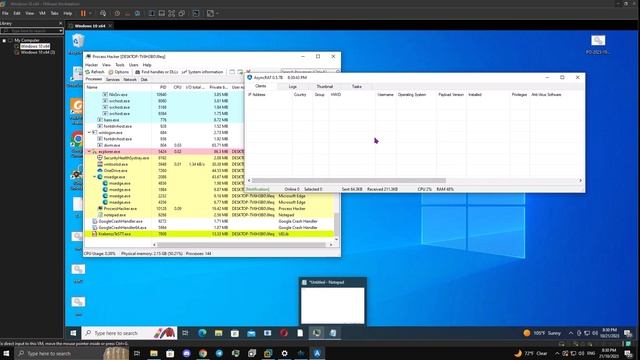Open the Hacker menu in Process Hacker

click(91, 65)
